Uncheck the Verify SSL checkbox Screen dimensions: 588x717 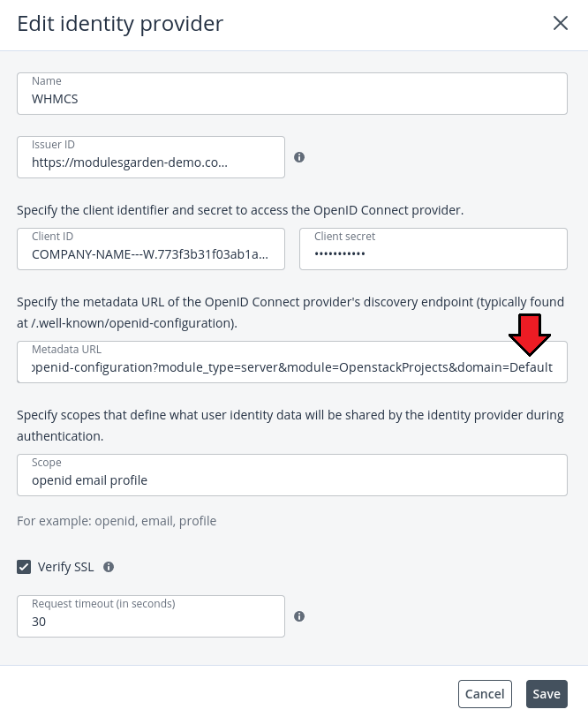24,567
